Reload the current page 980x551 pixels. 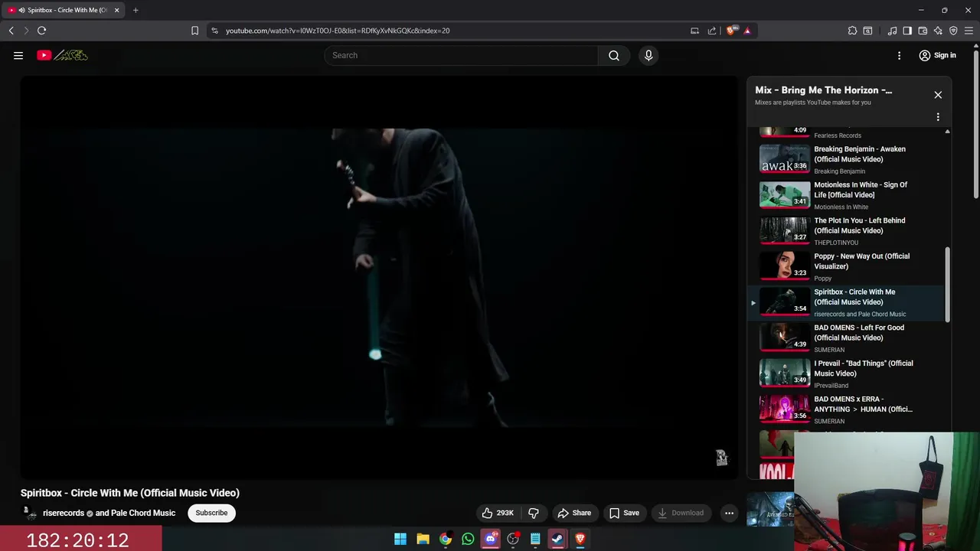click(x=41, y=31)
